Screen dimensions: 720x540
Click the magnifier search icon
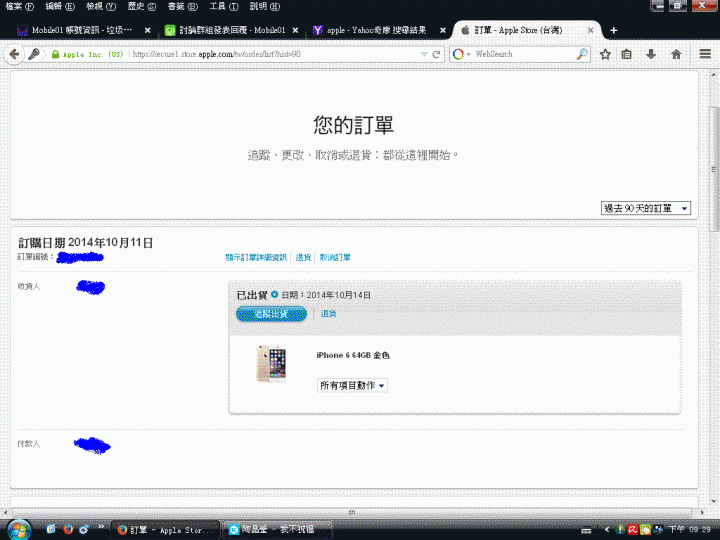582,54
